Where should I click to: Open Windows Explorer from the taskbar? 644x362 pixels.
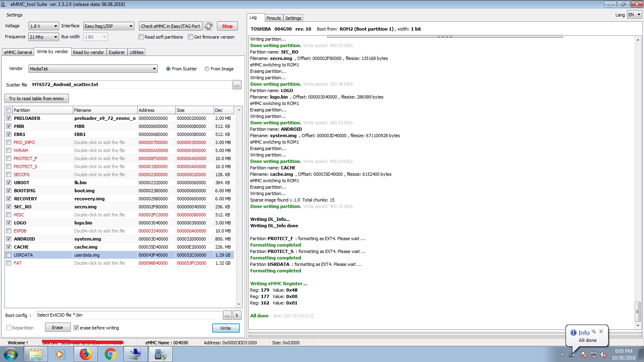point(36,354)
